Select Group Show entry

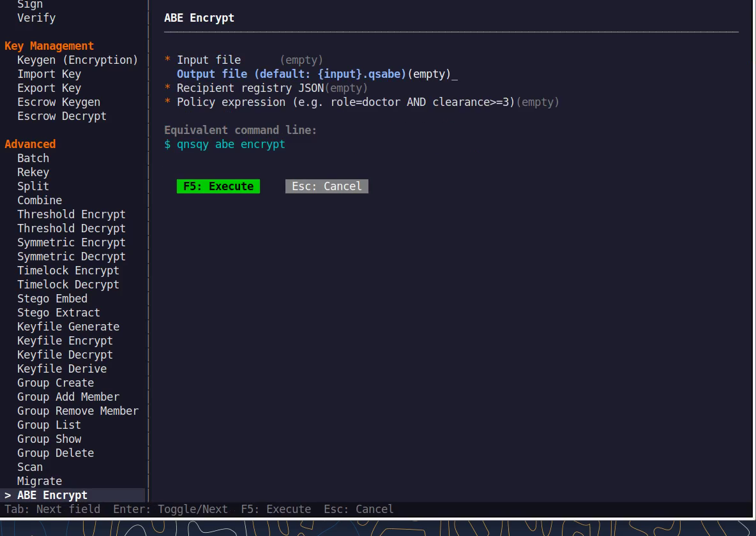[49, 438]
